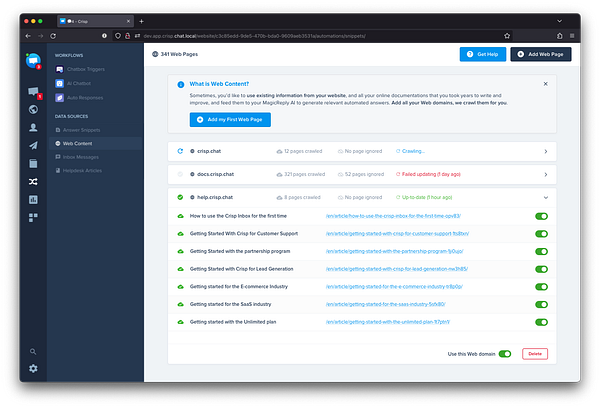Viewport: 600px width, 408px height.
Task: Click the Chatbox Triggers workflow icon
Action: 59,69
